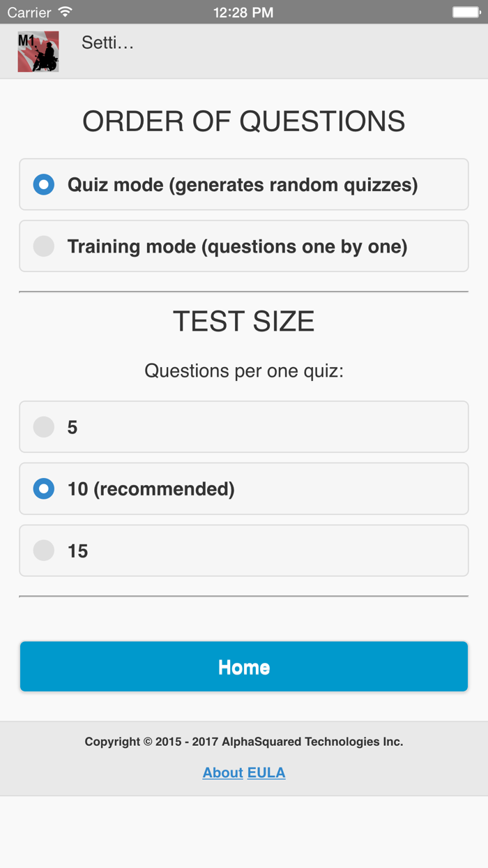Set quiz size to 15 questions

coord(43,551)
